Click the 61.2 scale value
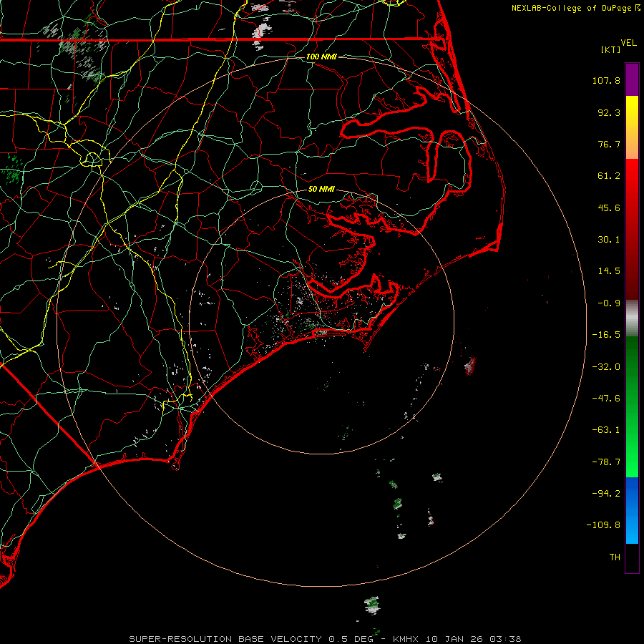This screenshot has height=644, width=644. [x=610, y=176]
